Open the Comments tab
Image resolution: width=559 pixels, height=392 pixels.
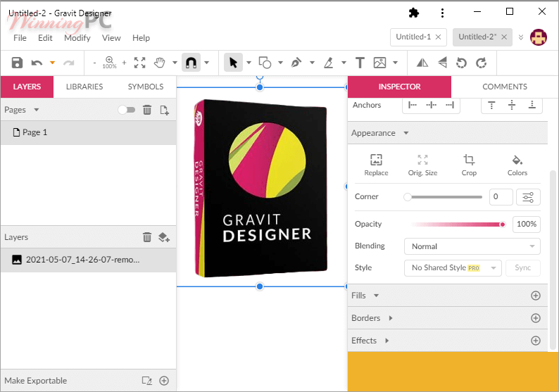[x=505, y=87]
